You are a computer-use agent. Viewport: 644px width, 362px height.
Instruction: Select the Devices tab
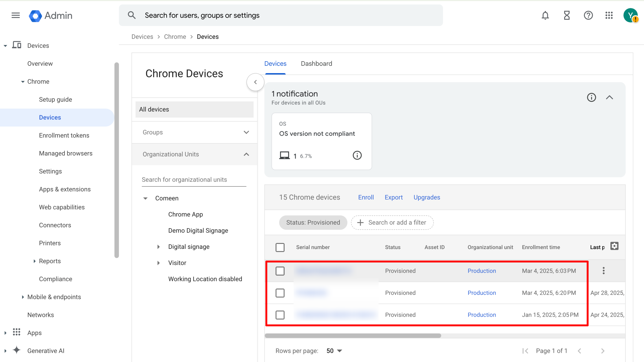point(275,64)
